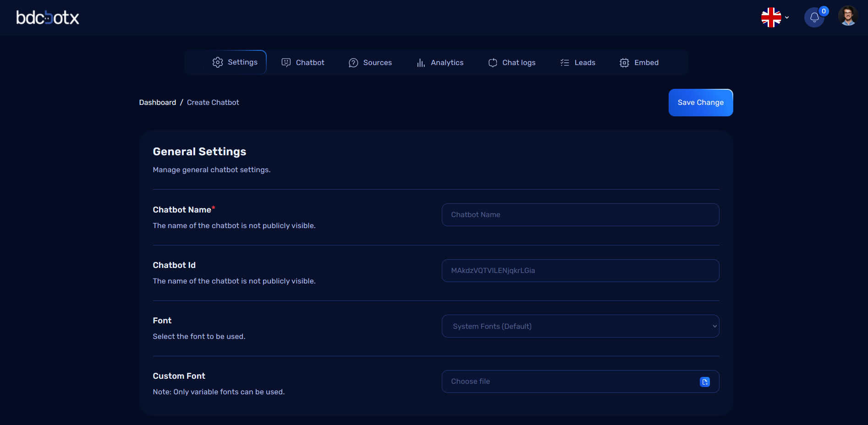This screenshot has height=425, width=868.
Task: Click the notification bell icon
Action: 814,16
